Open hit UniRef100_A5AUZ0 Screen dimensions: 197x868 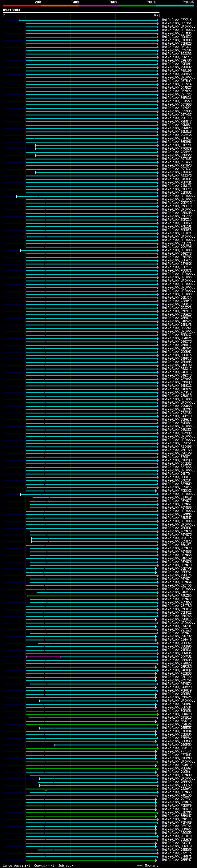click(x=176, y=37)
